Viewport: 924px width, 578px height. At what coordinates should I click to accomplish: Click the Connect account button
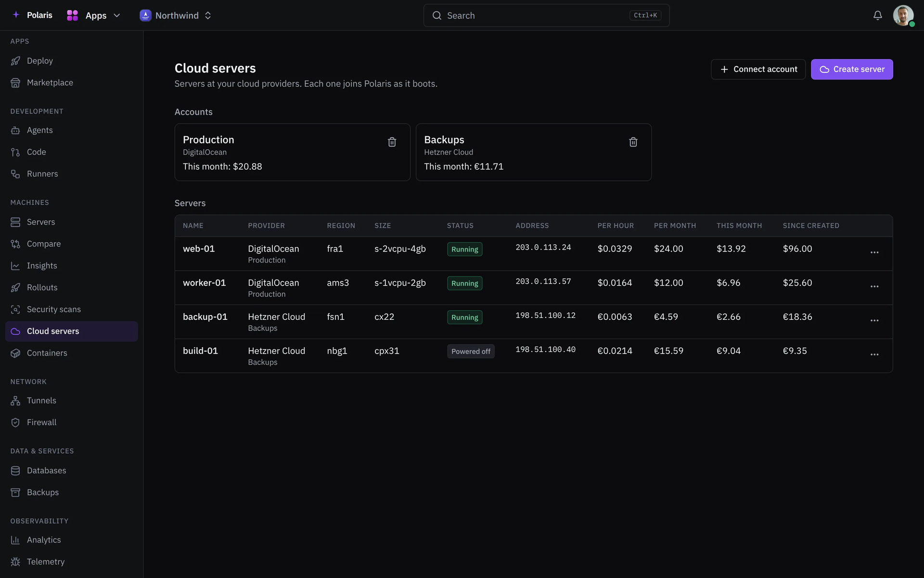tap(758, 69)
